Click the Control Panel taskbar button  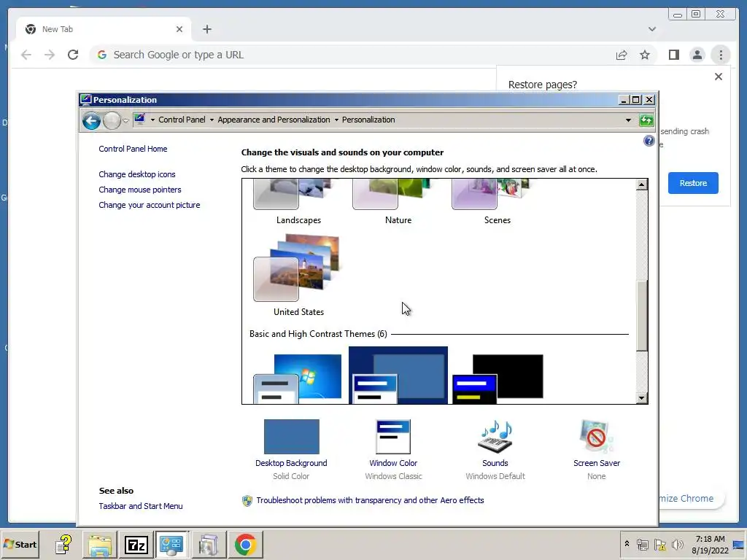pos(172,544)
